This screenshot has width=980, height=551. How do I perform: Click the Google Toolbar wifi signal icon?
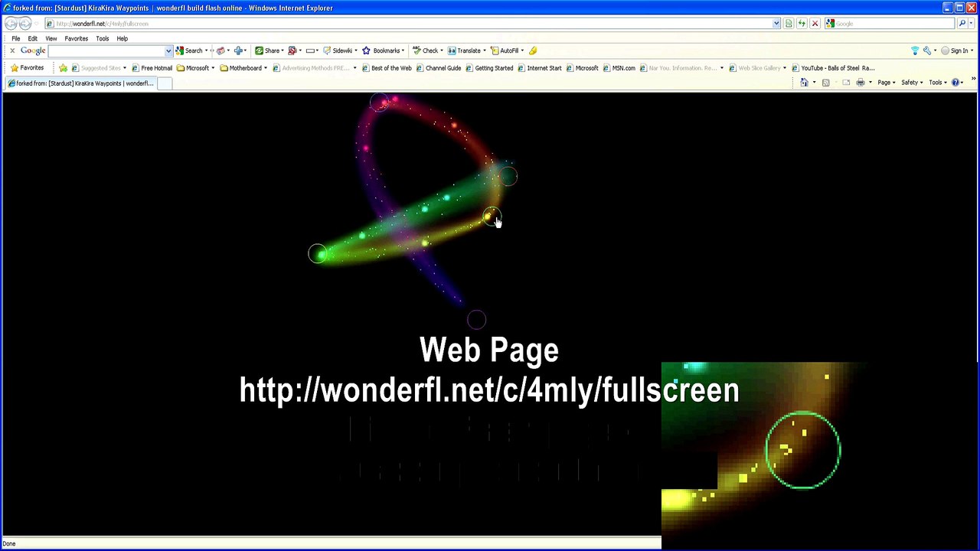tap(915, 51)
